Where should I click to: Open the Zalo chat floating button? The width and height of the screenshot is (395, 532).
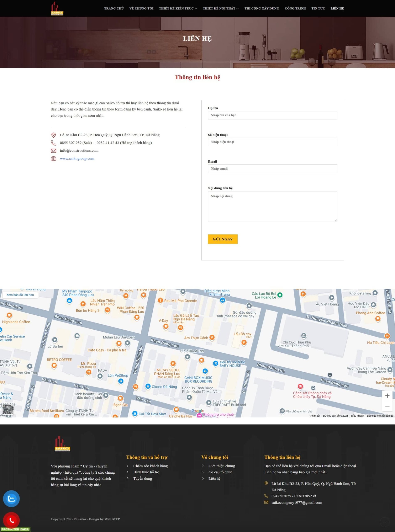point(11,499)
